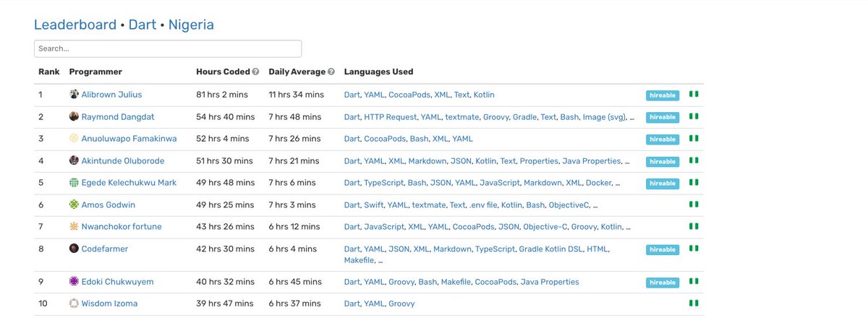Click Nwanchokor fortune's avatar icon
The image size is (868, 318).
coord(74,227)
